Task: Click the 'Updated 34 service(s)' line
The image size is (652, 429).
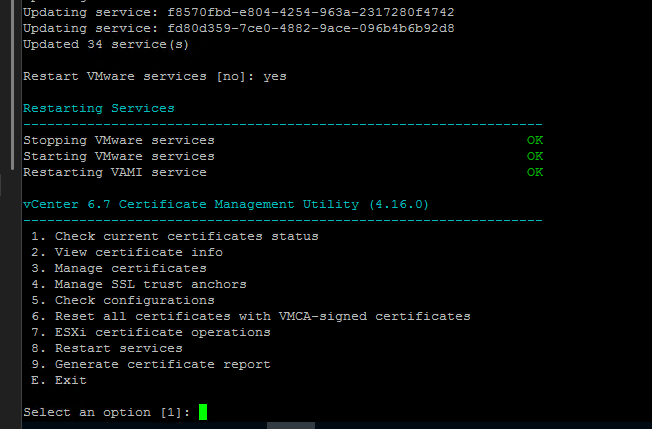Action: (106, 44)
